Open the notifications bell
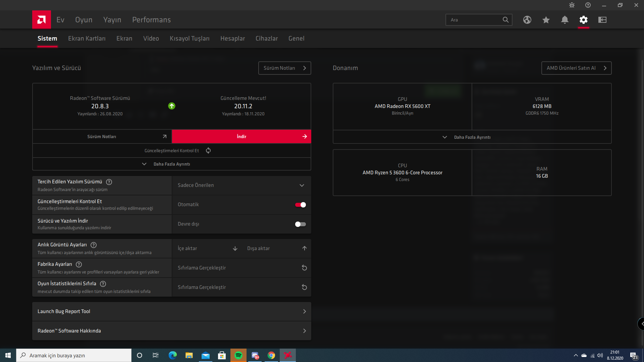The image size is (644, 362). point(565,20)
